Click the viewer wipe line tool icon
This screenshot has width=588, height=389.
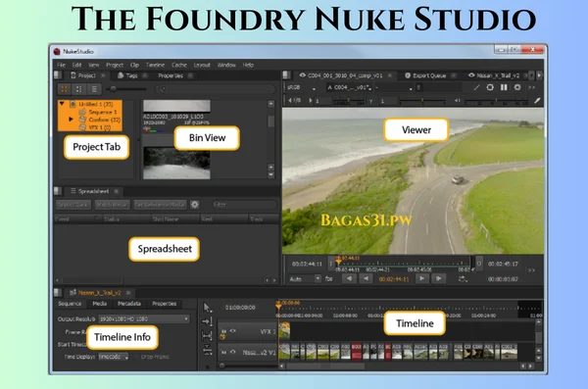point(476,87)
